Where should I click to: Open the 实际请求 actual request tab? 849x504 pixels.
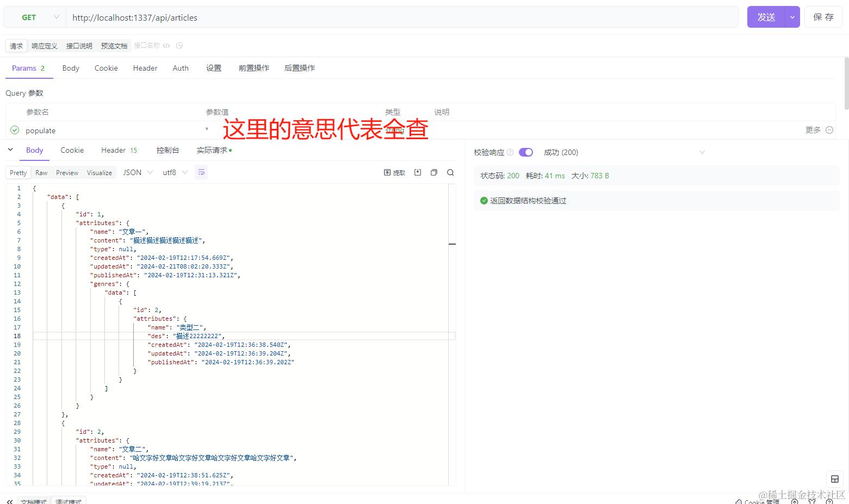coord(214,150)
